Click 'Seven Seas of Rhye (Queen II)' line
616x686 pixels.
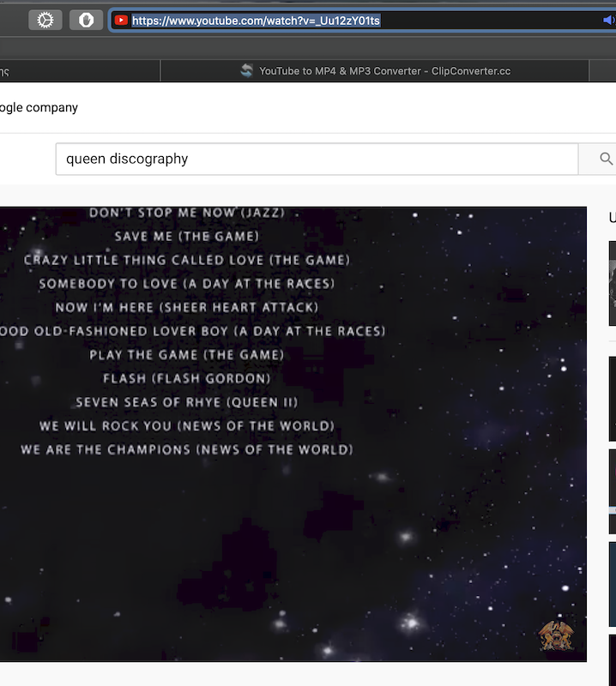[187, 402]
